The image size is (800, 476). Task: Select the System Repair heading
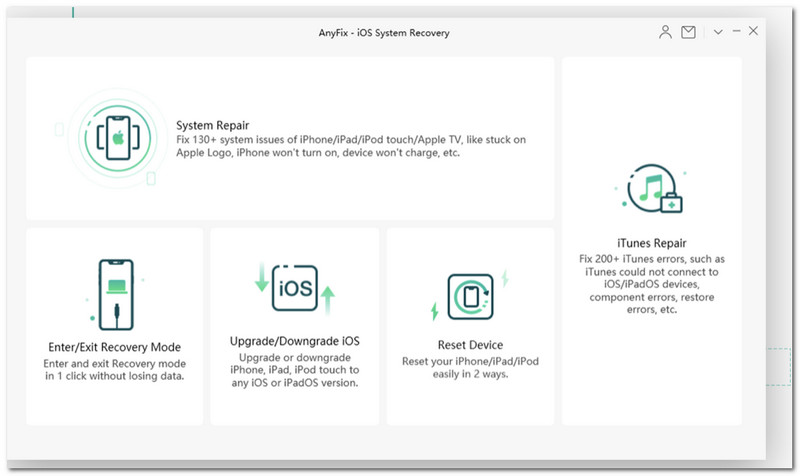(x=213, y=126)
